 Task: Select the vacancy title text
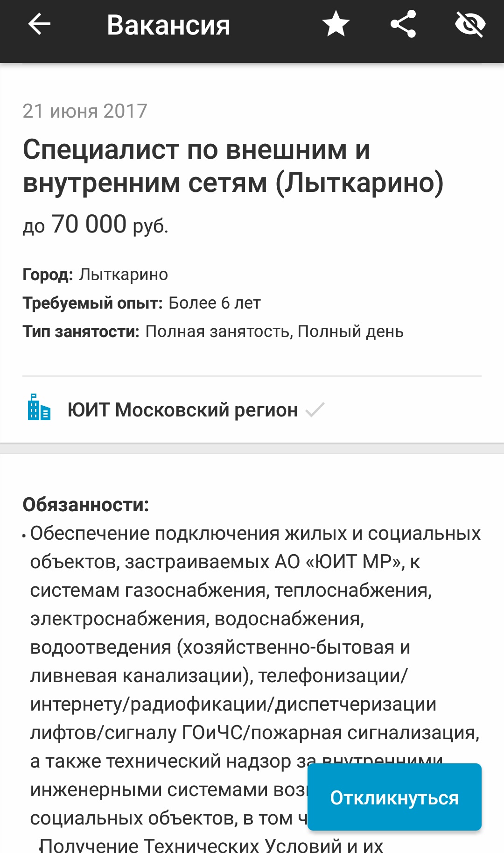tap(233, 166)
